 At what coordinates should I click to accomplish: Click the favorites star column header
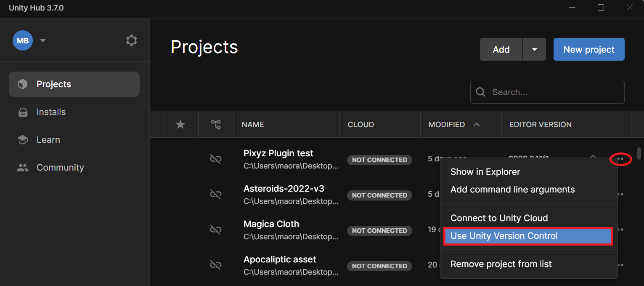pos(180,125)
